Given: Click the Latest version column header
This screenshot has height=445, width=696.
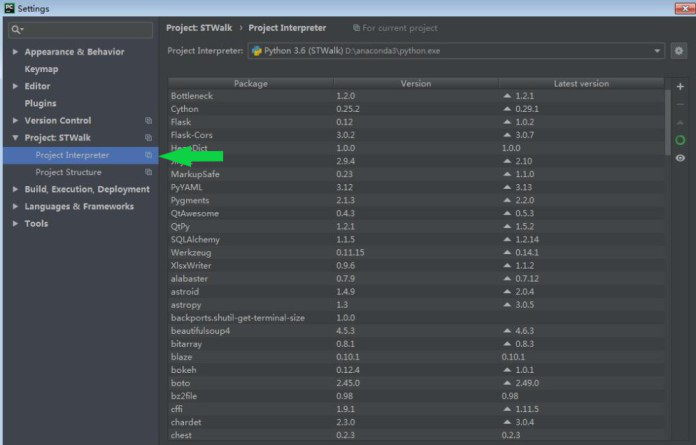Looking at the screenshot, I should 581,83.
